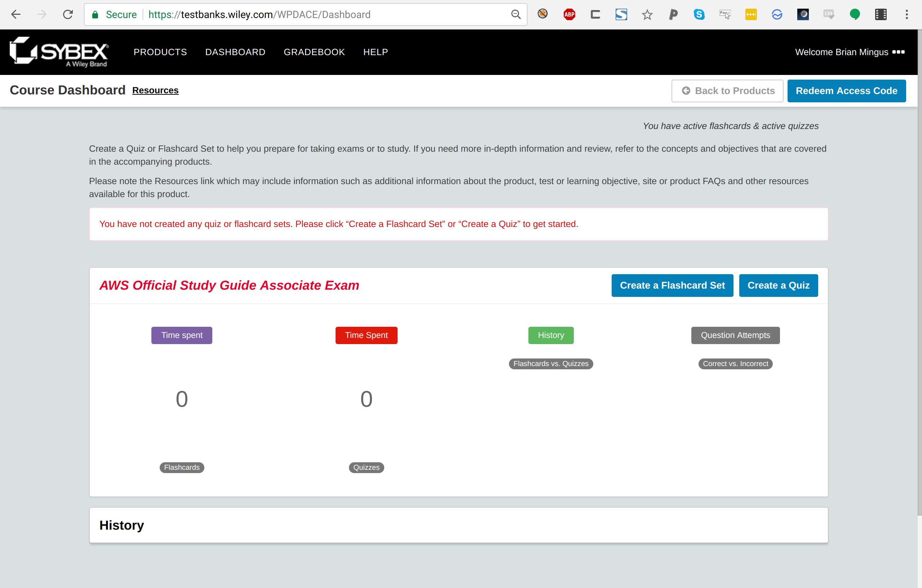Image resolution: width=922 pixels, height=588 pixels.
Task: Open the Skype extension icon
Action: point(699,14)
